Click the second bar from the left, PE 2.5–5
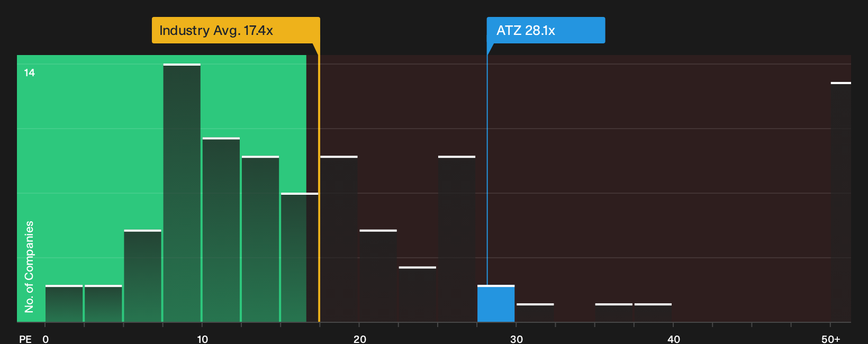 tap(103, 304)
